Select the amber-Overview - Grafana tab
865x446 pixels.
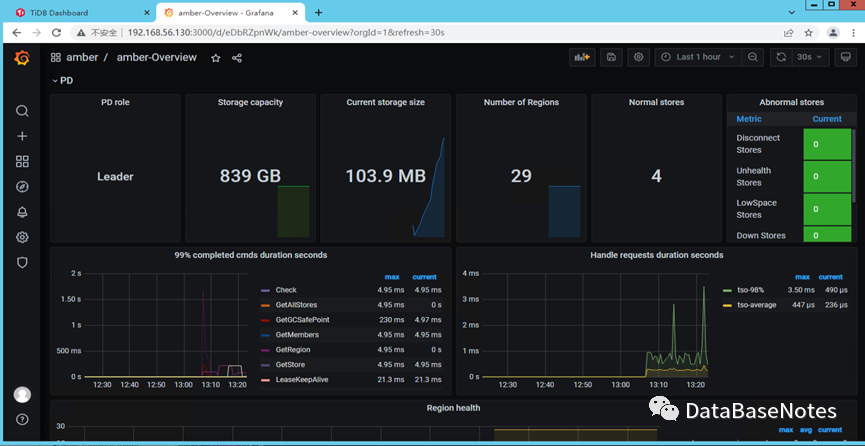tap(226, 13)
